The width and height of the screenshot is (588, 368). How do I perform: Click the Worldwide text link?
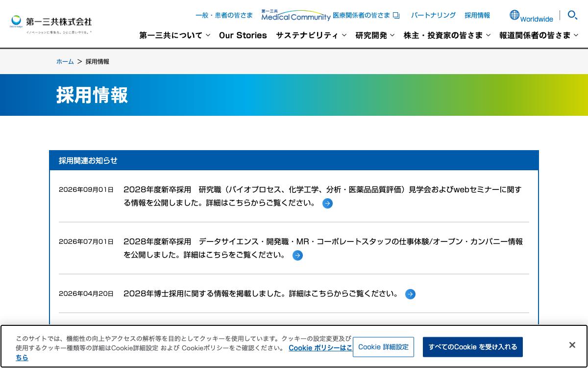(537, 19)
